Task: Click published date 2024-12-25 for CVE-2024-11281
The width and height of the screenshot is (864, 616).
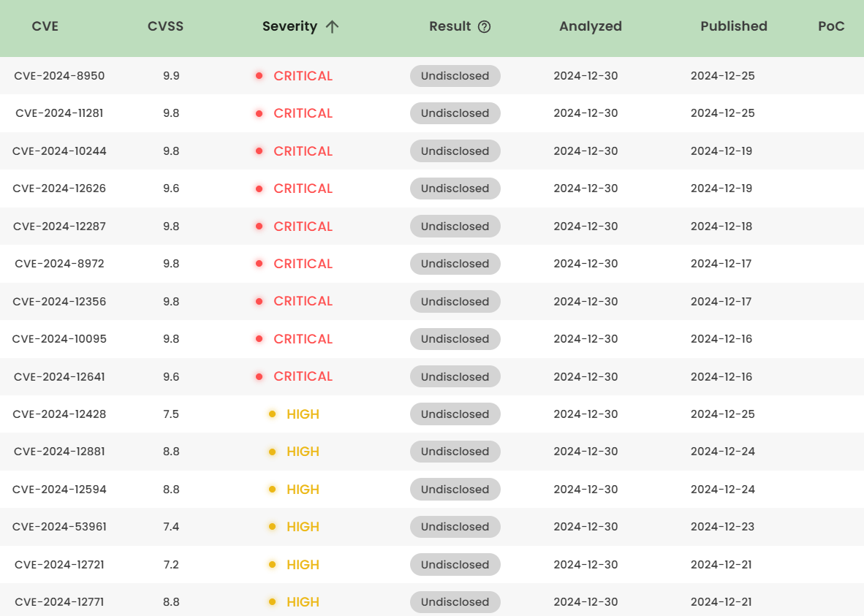Action: [x=723, y=113]
